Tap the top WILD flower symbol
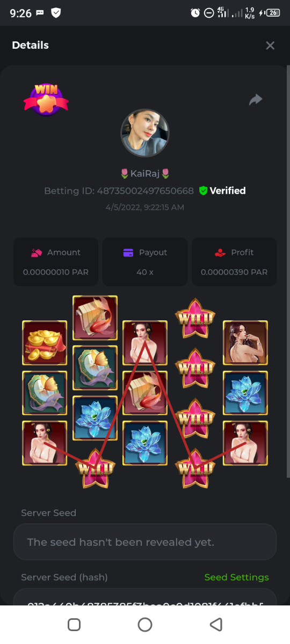This screenshot has width=290, height=644. tap(195, 318)
